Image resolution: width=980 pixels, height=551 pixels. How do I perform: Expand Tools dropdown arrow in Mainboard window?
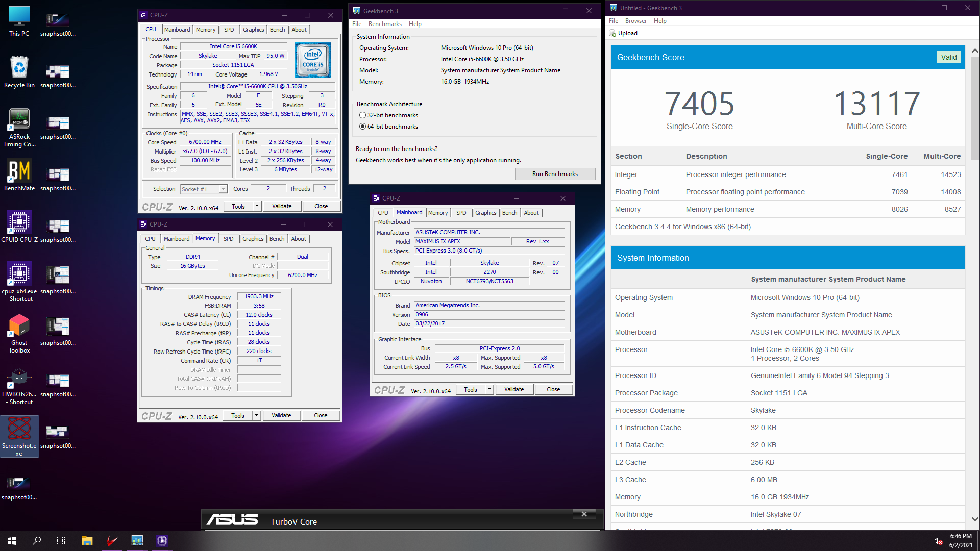489,389
